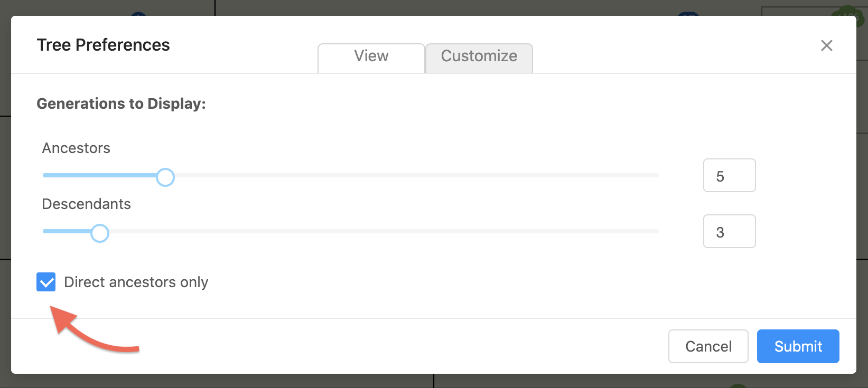The height and width of the screenshot is (388, 868).
Task: Focus the Ancestors number field showing 5
Action: tap(729, 176)
